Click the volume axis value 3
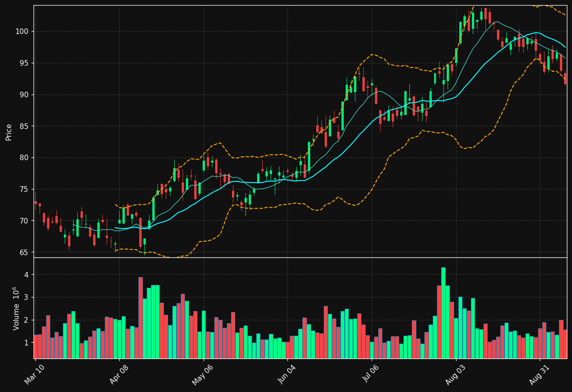The width and height of the screenshot is (572, 392). click(27, 297)
